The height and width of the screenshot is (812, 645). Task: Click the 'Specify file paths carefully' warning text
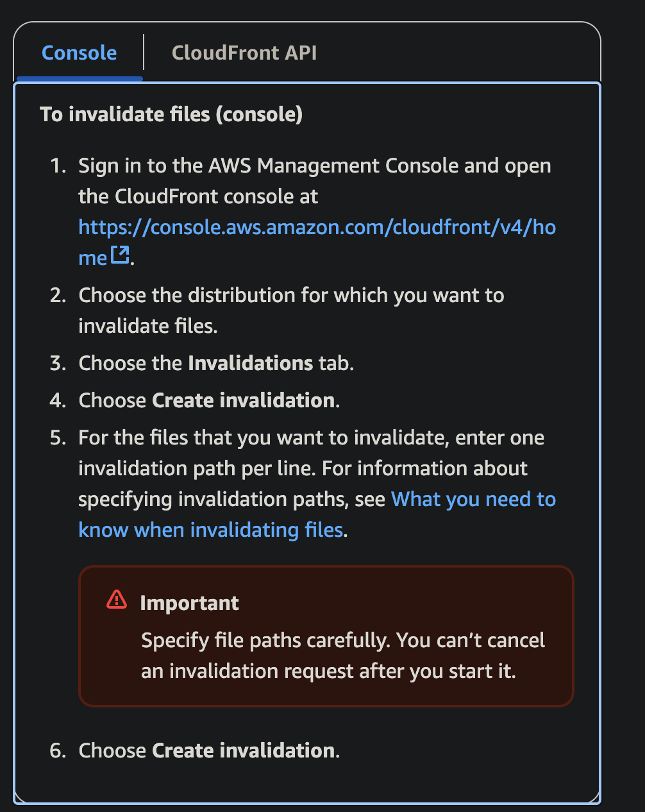click(343, 640)
